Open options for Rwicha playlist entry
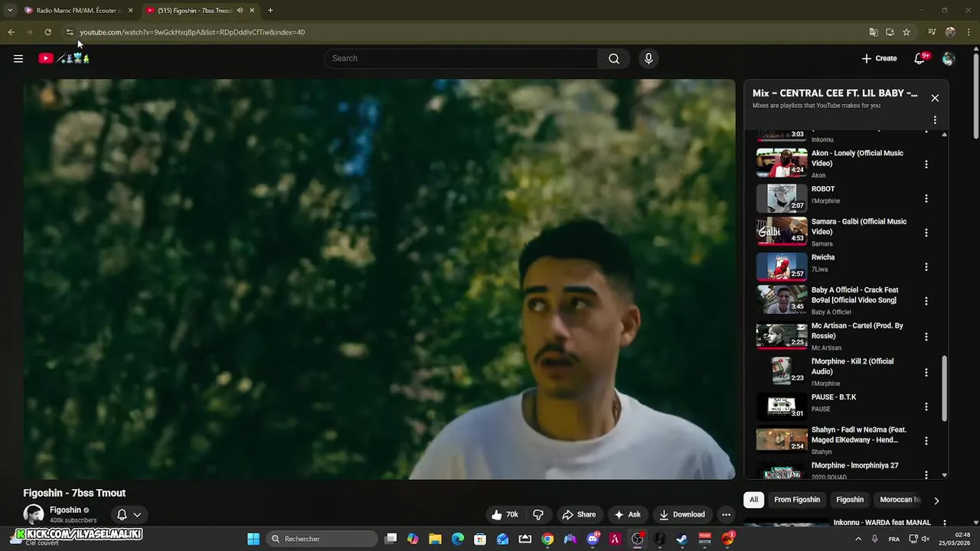 click(926, 266)
